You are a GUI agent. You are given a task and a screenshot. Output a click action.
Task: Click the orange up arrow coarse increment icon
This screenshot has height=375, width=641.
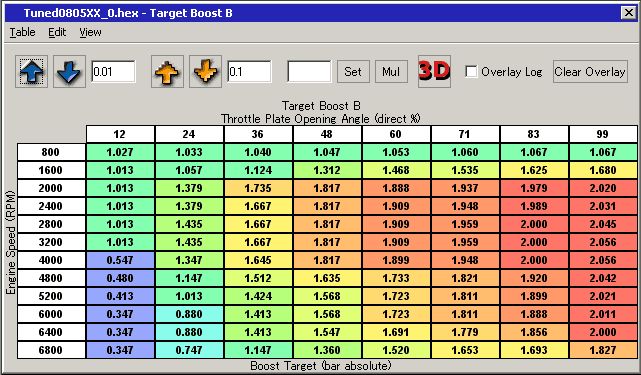(x=167, y=72)
